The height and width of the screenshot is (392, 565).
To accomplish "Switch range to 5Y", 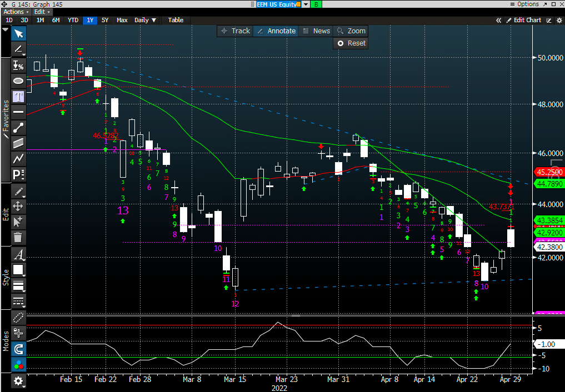I will coord(105,20).
